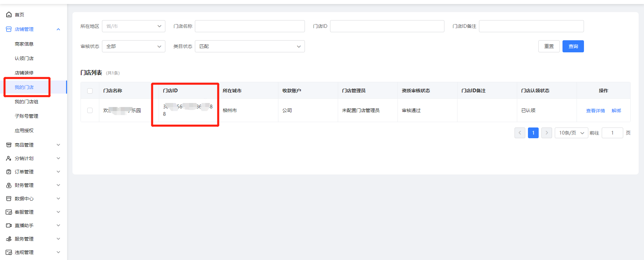Click the 订单管理 clipboard icon
This screenshot has width=644, height=260.
(x=9, y=172)
